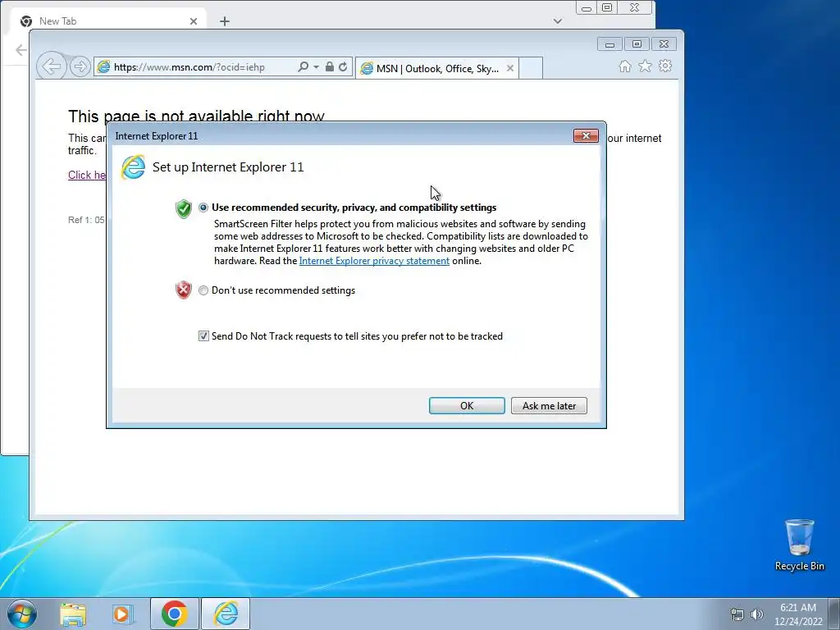Open address bar autocomplete dropdown arrow
This screenshot has height=630, width=840.
[x=316, y=67]
